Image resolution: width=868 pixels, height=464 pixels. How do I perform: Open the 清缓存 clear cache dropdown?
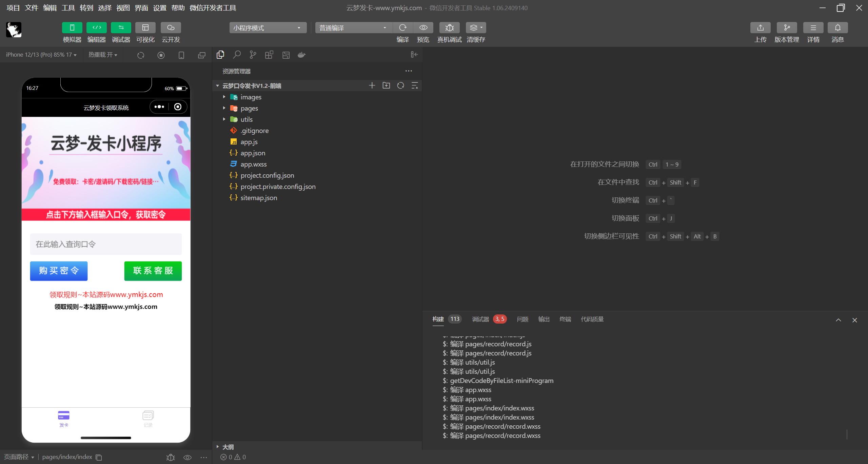[x=476, y=27]
